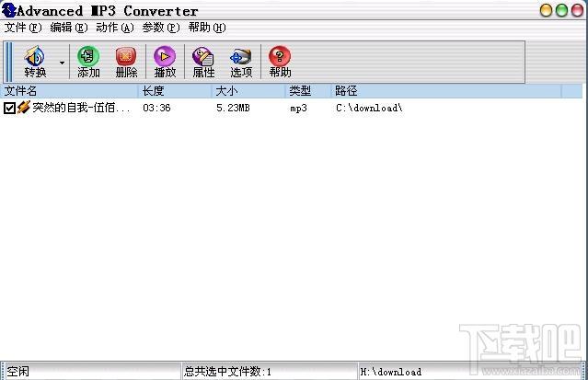The width and height of the screenshot is (588, 380).
Task: Click the audio file icon in the 突然的自我 row
Action: [x=23, y=108]
